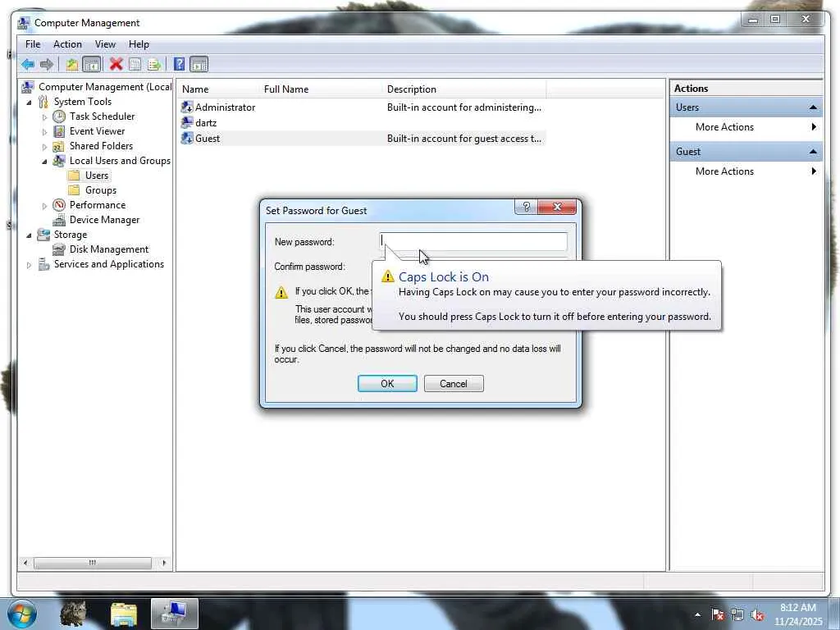
Task: Click the Event Viewer icon
Action: click(59, 131)
